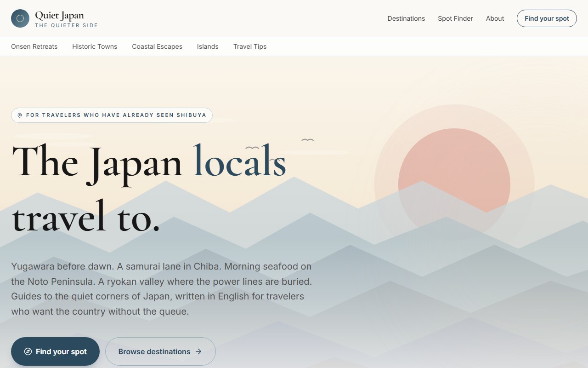Viewport: 588px width, 368px height.
Task: Click the dark Find your spot hero button
Action: [55, 351]
